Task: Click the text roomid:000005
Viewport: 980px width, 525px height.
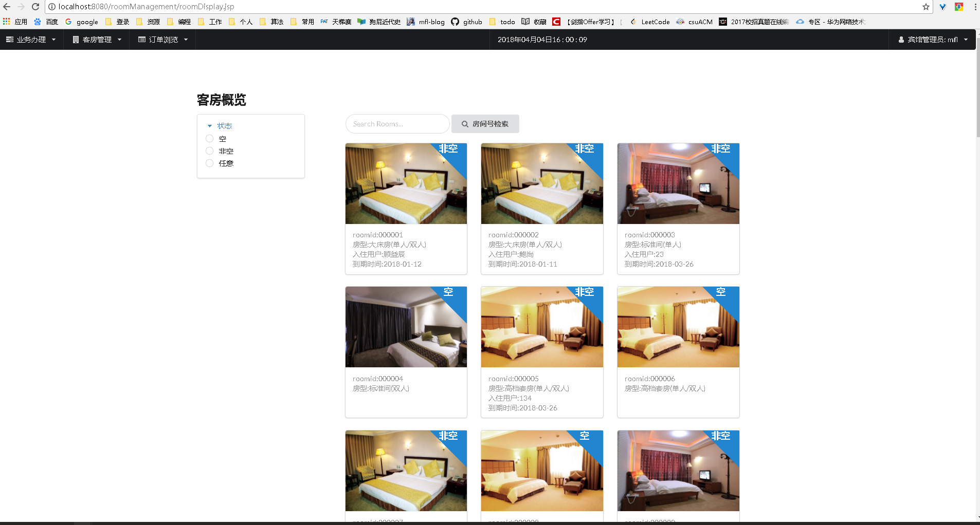Action: click(514, 379)
